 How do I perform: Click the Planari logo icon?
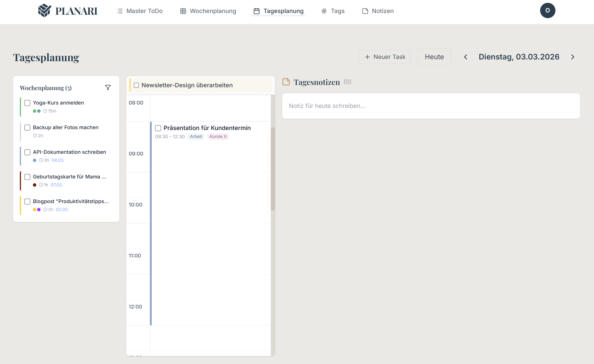tap(45, 11)
